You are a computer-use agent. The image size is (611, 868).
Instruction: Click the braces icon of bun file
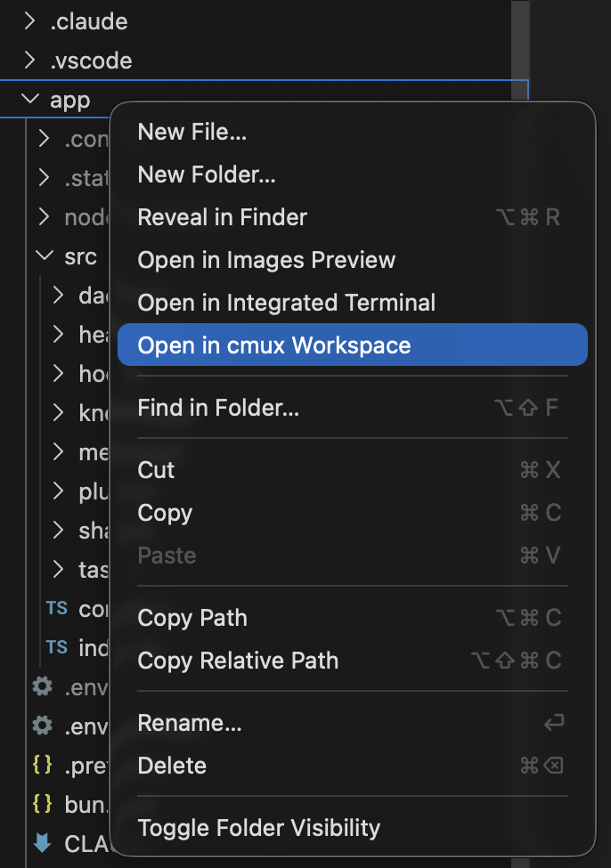43,803
